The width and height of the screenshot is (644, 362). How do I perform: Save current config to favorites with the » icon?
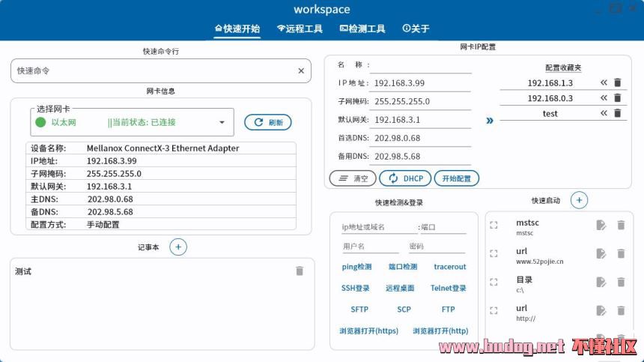pos(490,121)
